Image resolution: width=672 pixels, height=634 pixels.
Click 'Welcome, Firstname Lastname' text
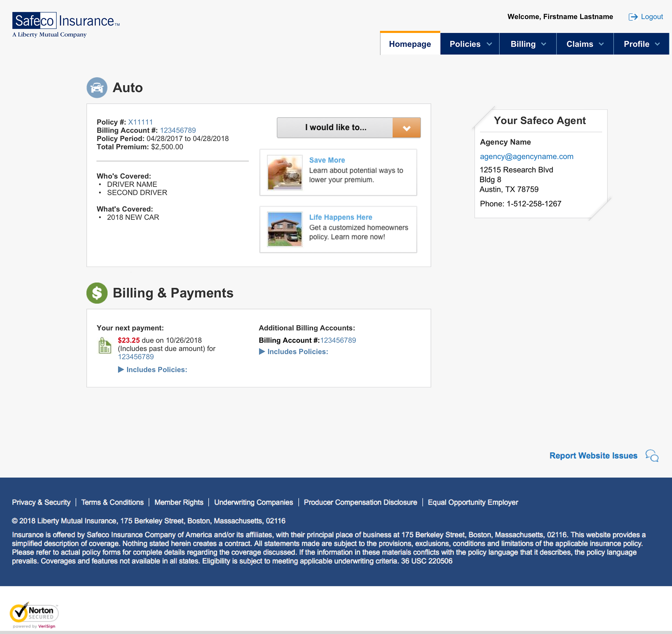tap(560, 17)
